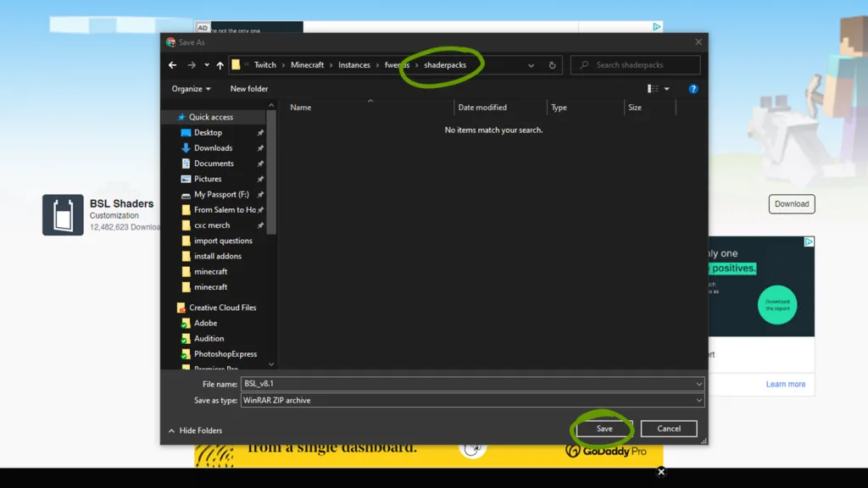The width and height of the screenshot is (868, 488).
Task: Open the Help question mark icon
Action: click(693, 89)
